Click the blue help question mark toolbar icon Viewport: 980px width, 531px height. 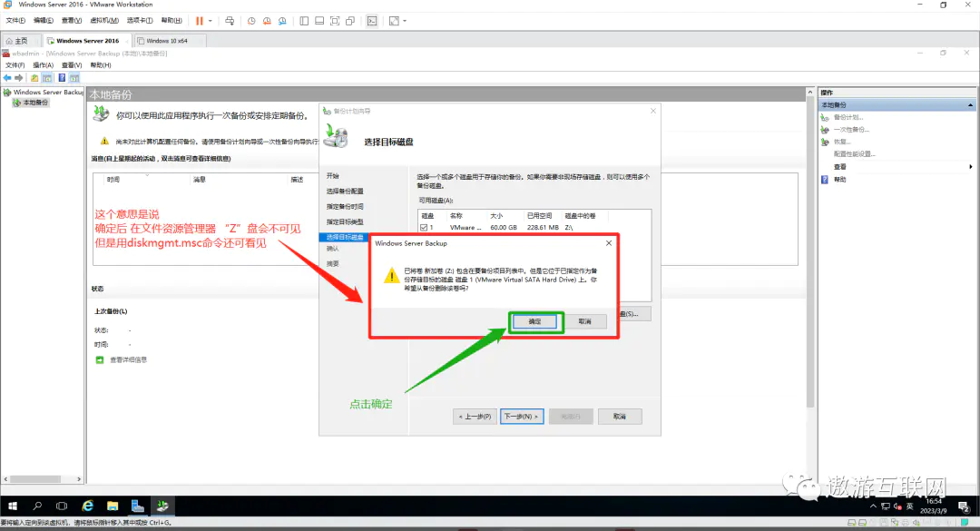click(x=62, y=78)
